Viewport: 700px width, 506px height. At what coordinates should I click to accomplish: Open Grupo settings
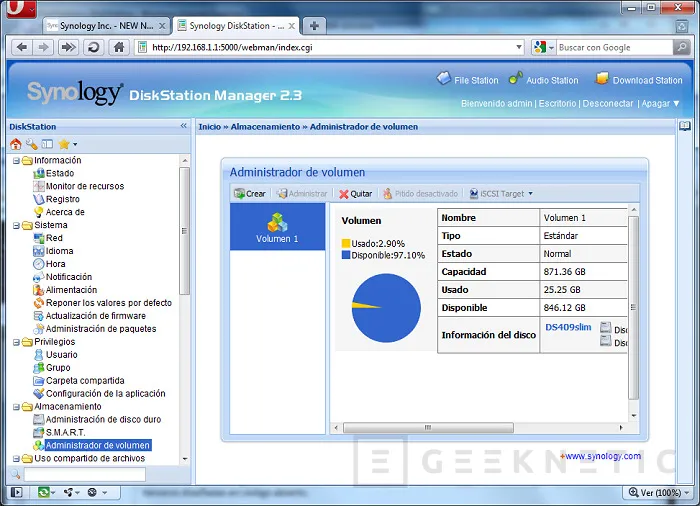pos(58,368)
